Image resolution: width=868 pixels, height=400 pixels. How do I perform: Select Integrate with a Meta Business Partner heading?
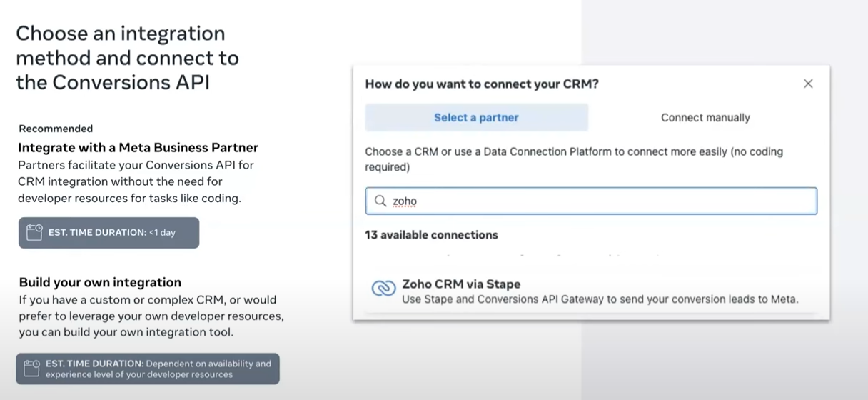coord(138,148)
